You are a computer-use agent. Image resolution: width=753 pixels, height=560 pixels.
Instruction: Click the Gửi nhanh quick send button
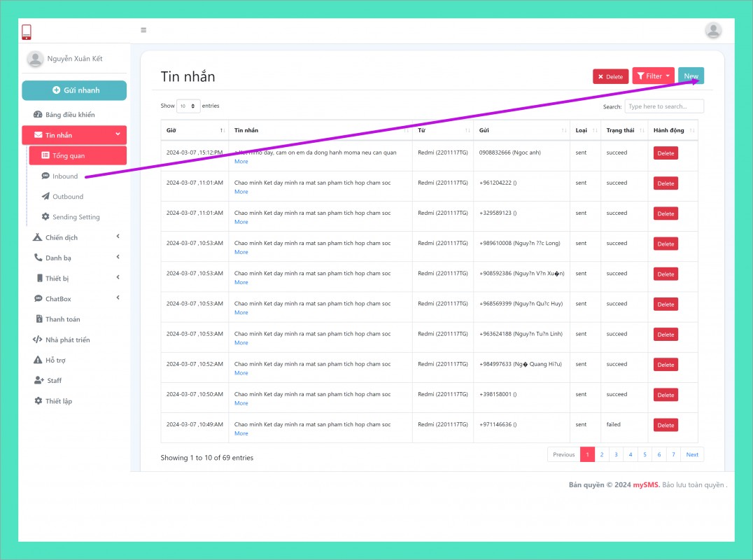(x=74, y=90)
